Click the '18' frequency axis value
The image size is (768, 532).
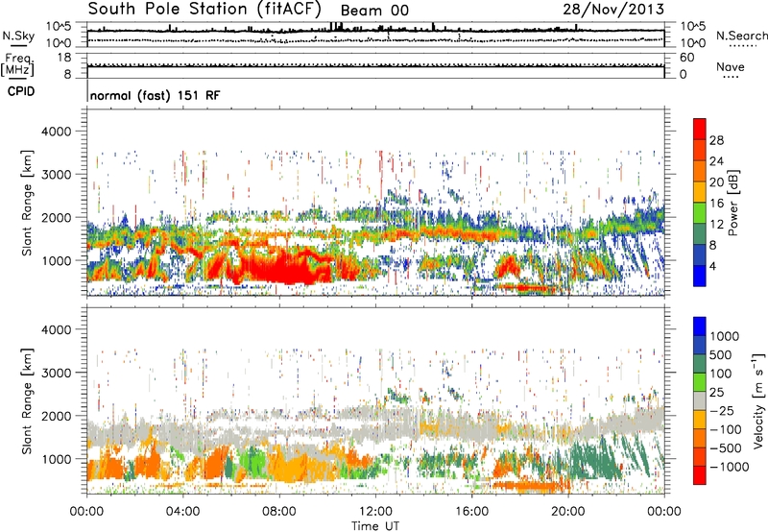coord(64,58)
